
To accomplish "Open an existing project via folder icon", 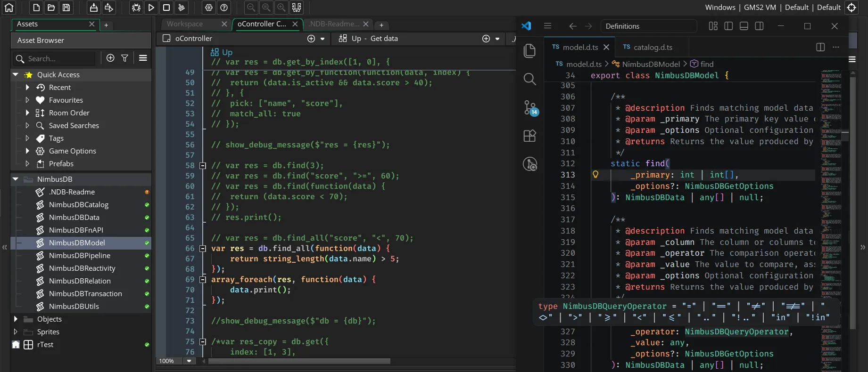I will point(51,8).
